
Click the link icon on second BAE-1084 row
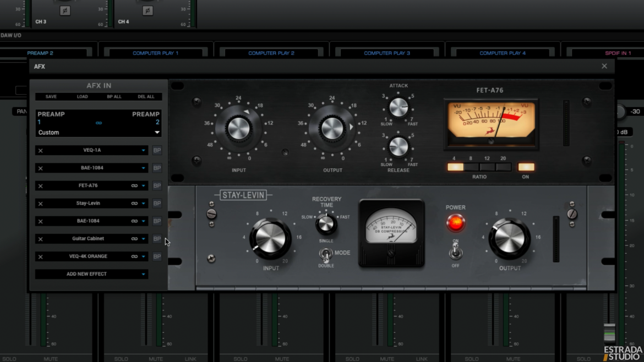[134, 221]
